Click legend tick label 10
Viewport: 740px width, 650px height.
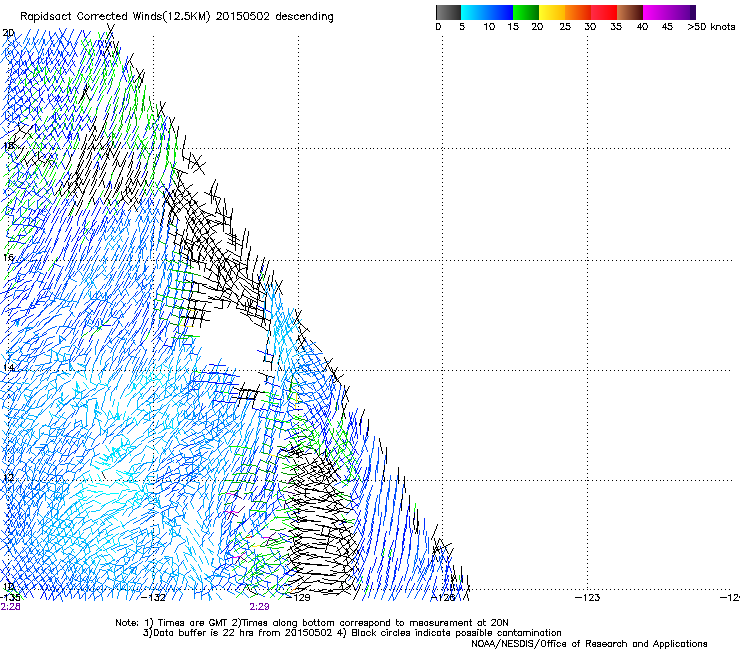point(489,27)
